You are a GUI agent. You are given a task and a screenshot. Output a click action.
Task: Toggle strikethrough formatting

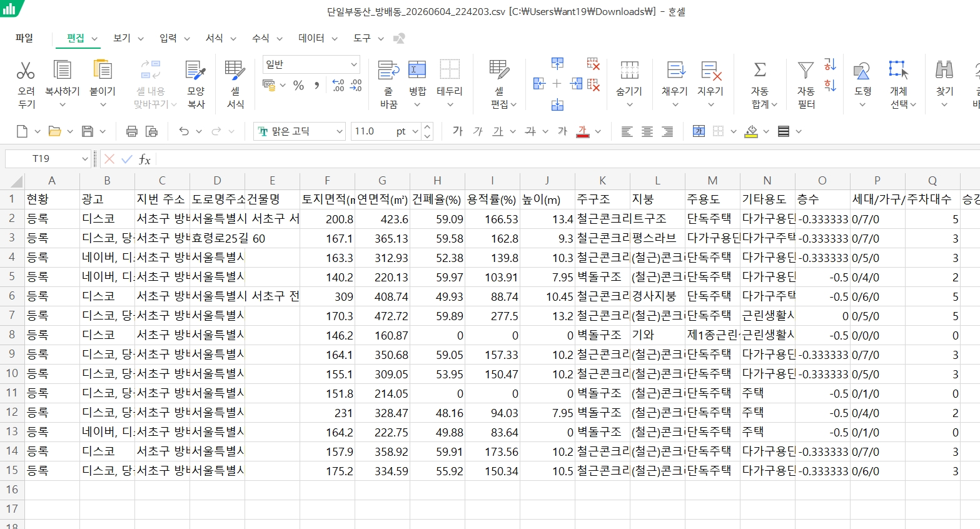point(530,131)
